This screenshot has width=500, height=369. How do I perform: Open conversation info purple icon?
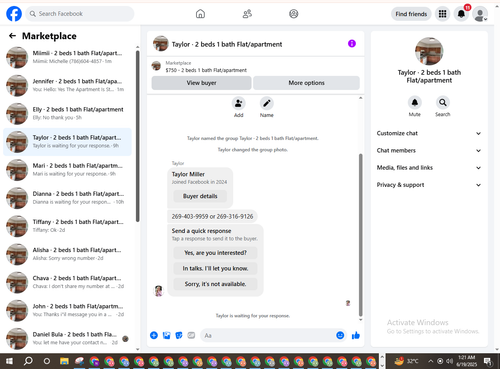pyautogui.click(x=352, y=44)
